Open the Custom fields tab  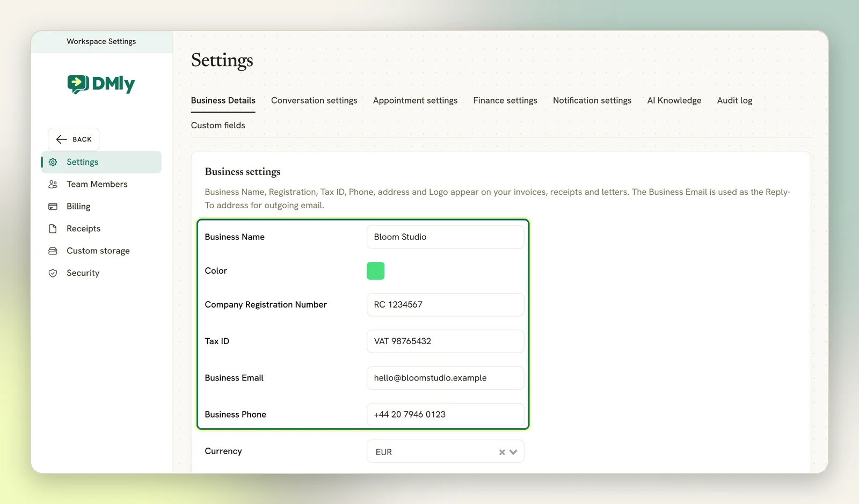click(x=218, y=125)
